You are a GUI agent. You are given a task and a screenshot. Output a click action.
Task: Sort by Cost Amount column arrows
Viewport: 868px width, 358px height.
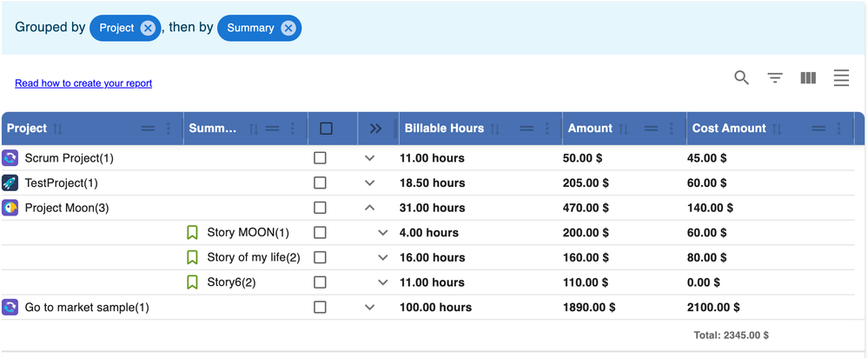778,129
